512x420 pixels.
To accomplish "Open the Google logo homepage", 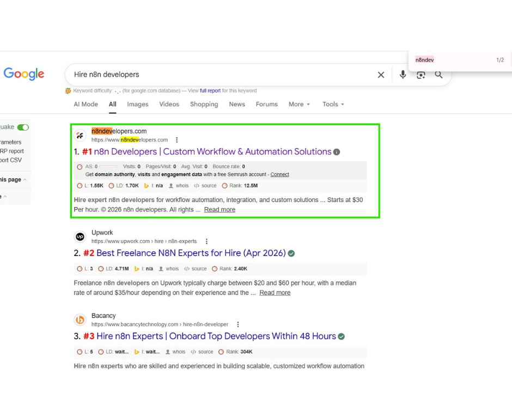I will pyautogui.click(x=24, y=74).
